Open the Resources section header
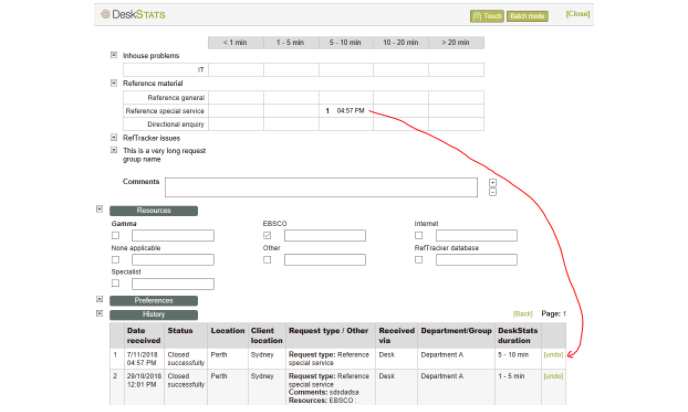This screenshot has width=688, height=412. (154, 211)
